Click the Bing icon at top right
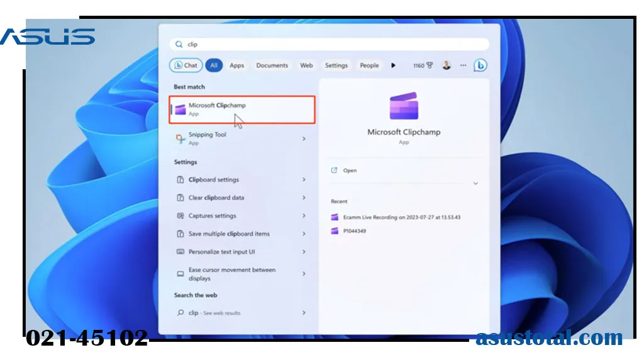The width and height of the screenshot is (644, 362). point(480,65)
